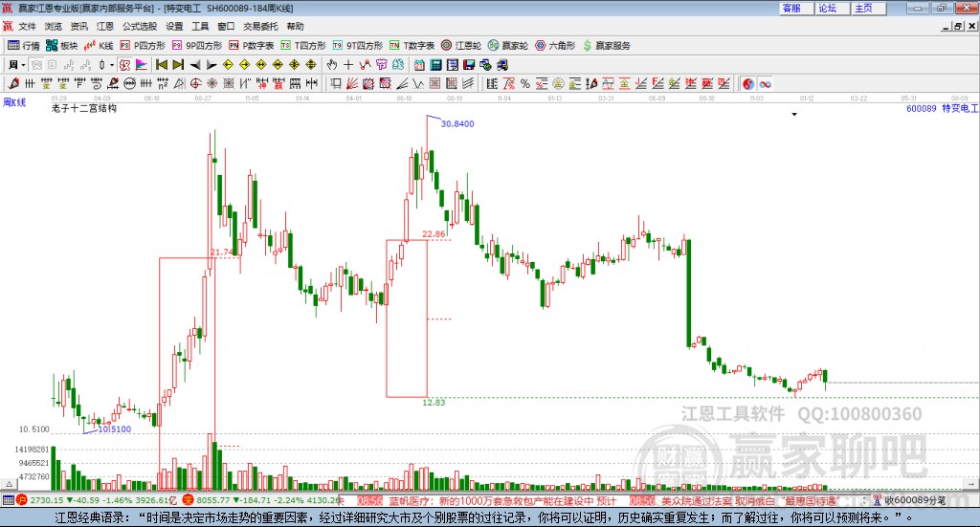Move chart left with black left arrow
Screen dimensions: 980x527
point(195,65)
